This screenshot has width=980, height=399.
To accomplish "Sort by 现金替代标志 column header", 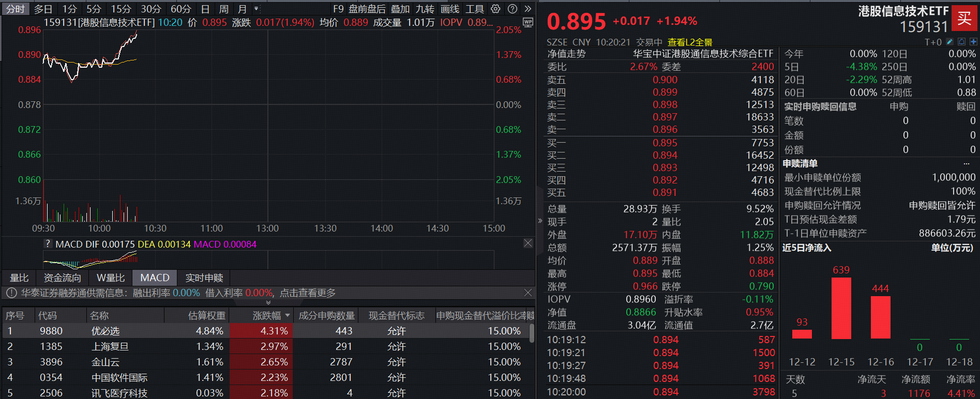I will 396,315.
